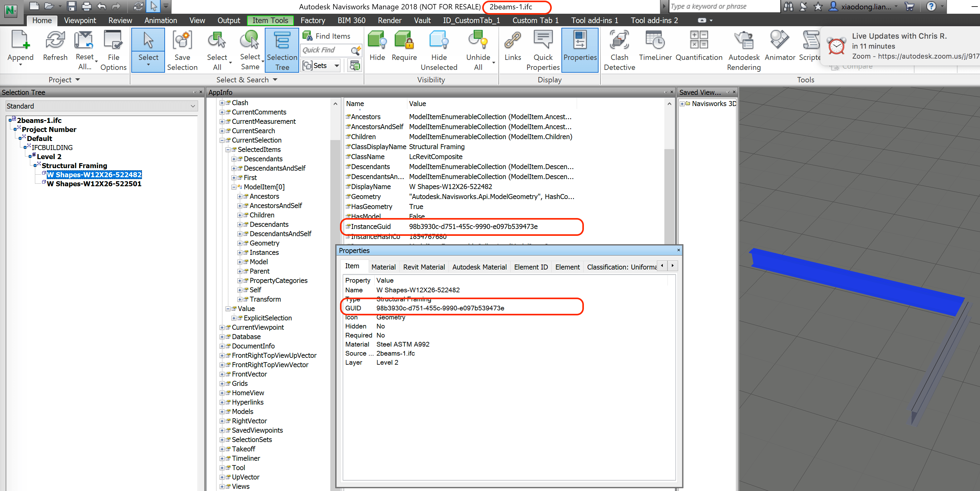Select W Shapes-W12X26-522501 in Selection Tree
Image resolution: width=980 pixels, height=491 pixels.
pos(94,184)
